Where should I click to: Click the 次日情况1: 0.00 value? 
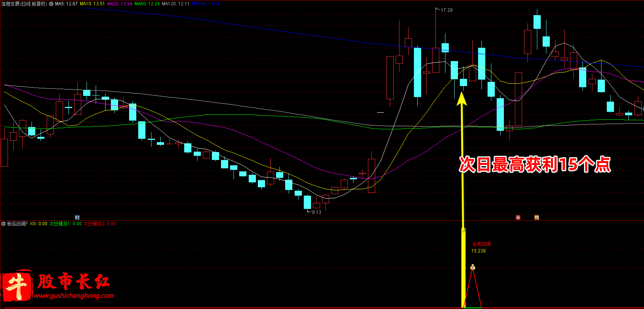click(x=65, y=224)
